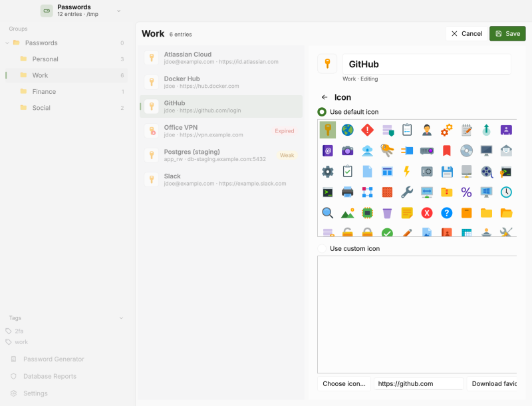Open the Passwords database switcher dropdown
This screenshot has height=406, width=532.
click(x=80, y=11)
